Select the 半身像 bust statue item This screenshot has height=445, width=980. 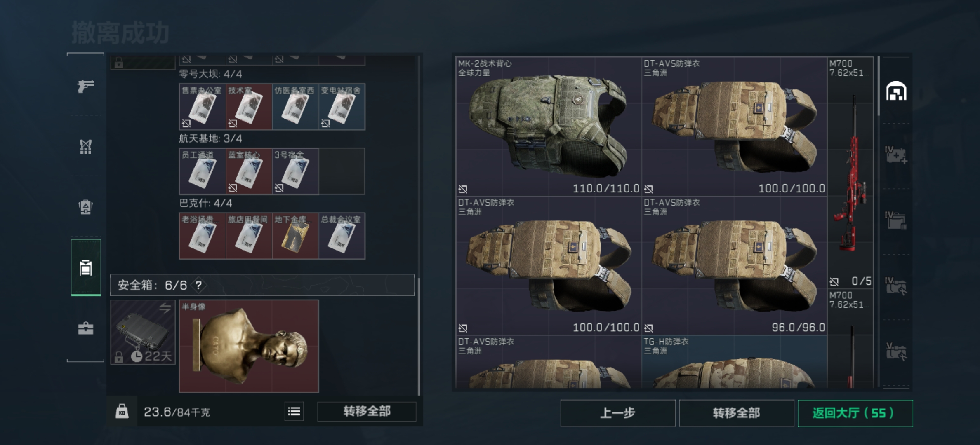(249, 346)
